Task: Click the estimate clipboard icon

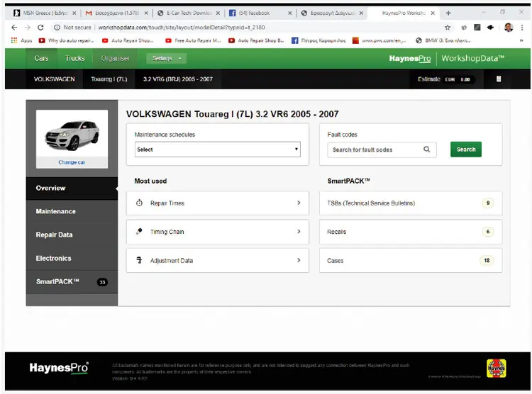Action: coord(499,79)
